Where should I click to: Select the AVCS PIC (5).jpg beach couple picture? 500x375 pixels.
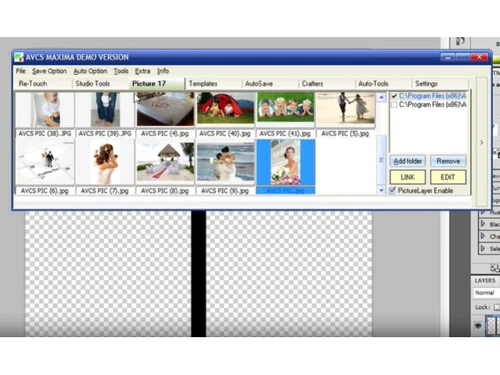pos(345,109)
